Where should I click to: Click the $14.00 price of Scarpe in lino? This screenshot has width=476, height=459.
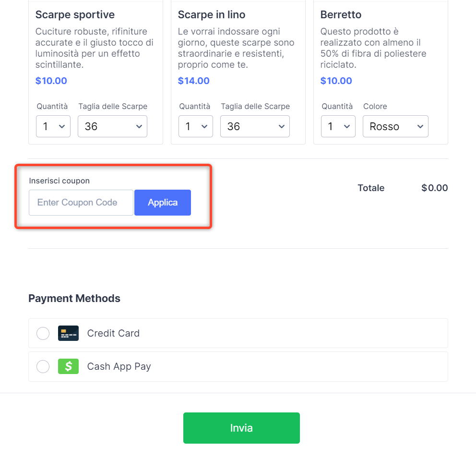(194, 81)
